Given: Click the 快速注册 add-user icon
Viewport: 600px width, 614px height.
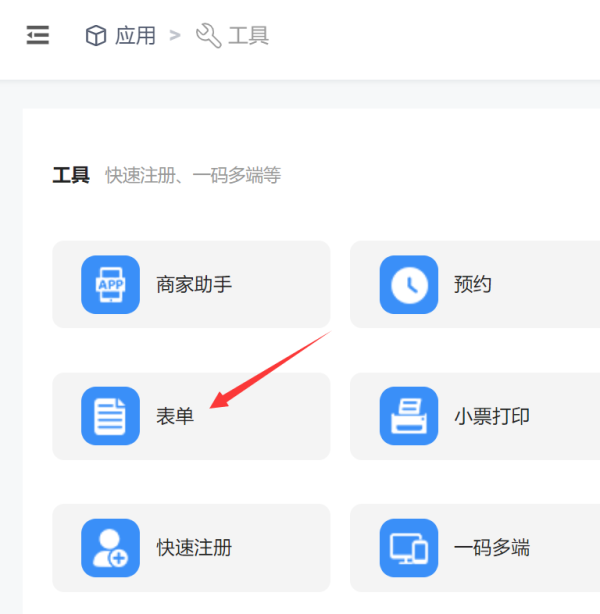Looking at the screenshot, I should (x=110, y=548).
